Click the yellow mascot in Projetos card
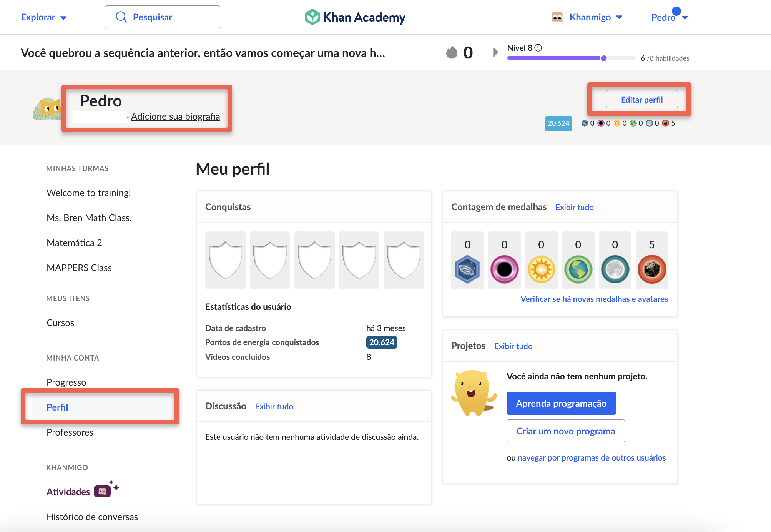This screenshot has width=771, height=532. click(473, 393)
